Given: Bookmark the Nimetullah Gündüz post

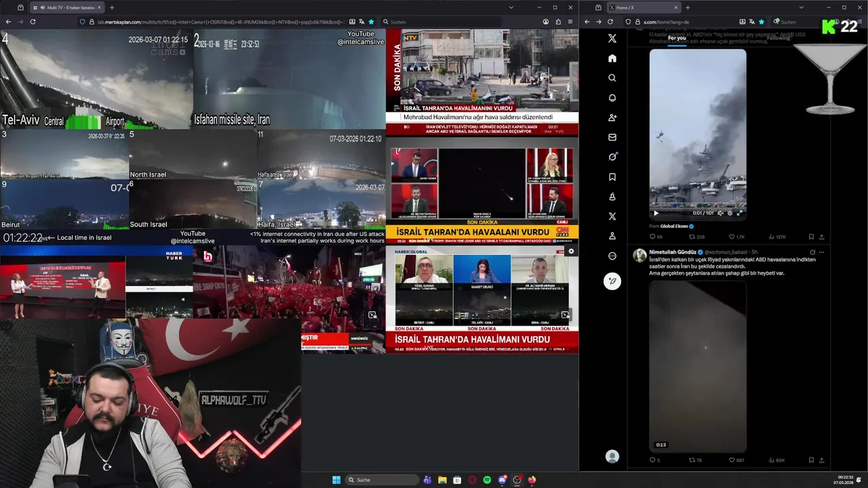Looking at the screenshot, I should pos(811,460).
